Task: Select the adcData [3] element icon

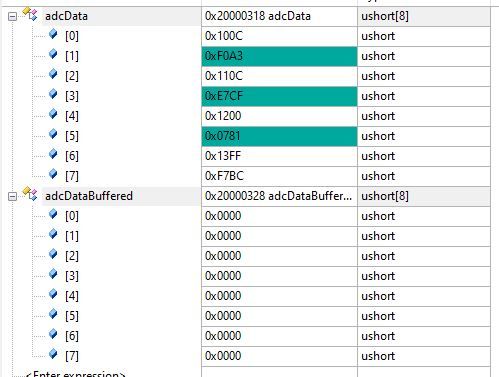Action: 53,94
